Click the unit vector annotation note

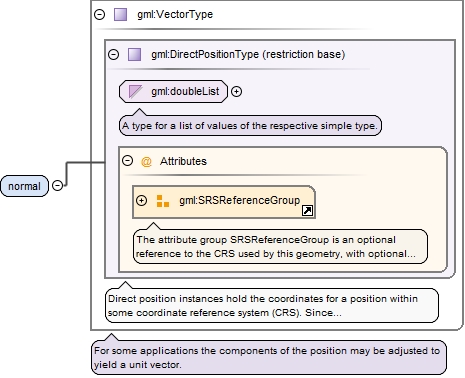click(x=269, y=358)
